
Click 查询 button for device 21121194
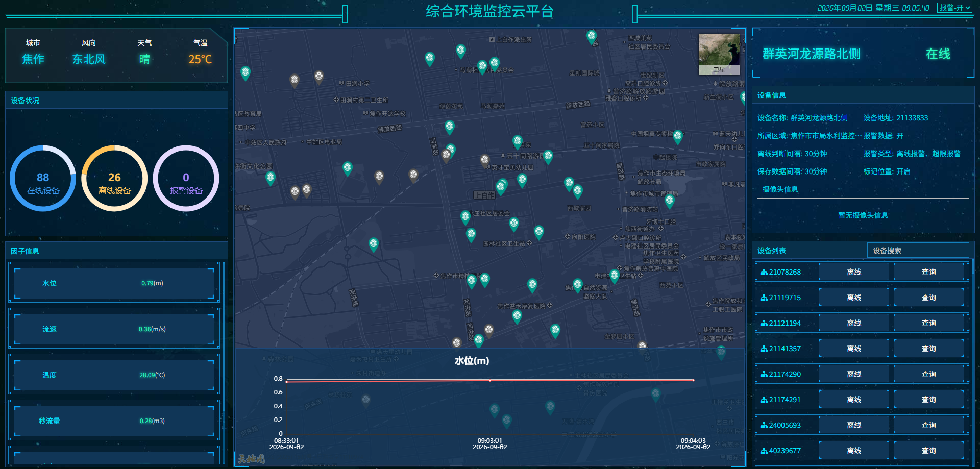[928, 323]
